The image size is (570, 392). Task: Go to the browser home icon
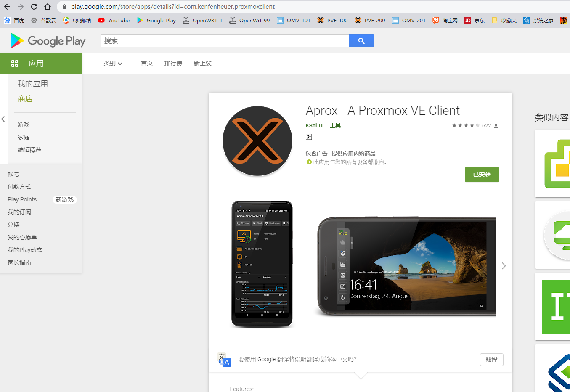(x=48, y=7)
